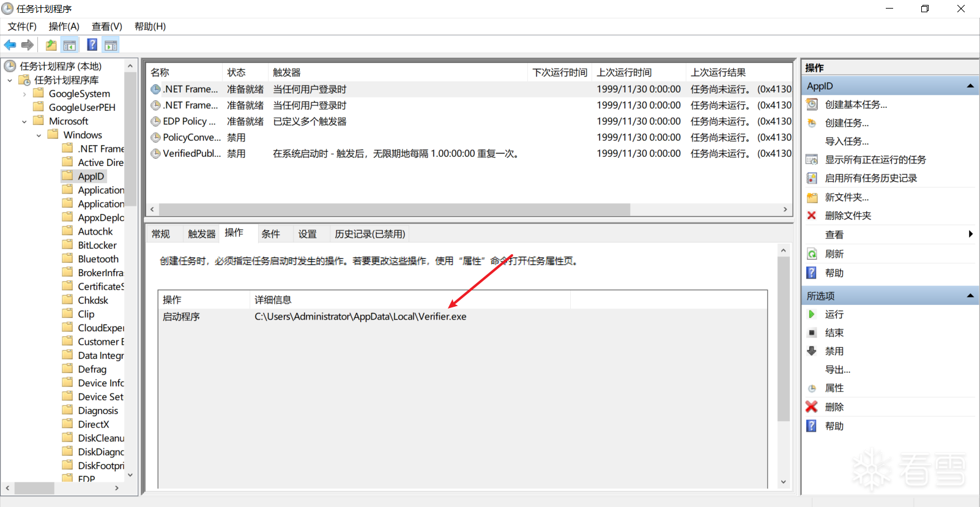Open the 操作(A) menu
The width and height of the screenshot is (980, 507).
(x=64, y=26)
